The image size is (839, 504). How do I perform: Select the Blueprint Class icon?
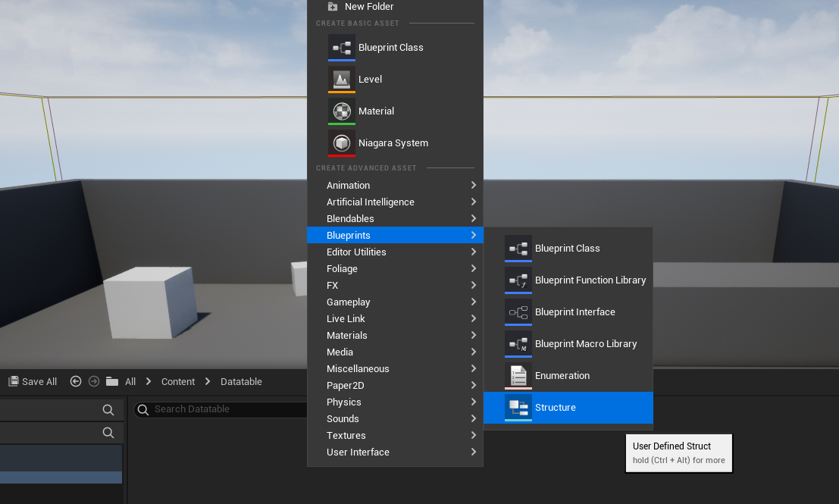(341, 47)
